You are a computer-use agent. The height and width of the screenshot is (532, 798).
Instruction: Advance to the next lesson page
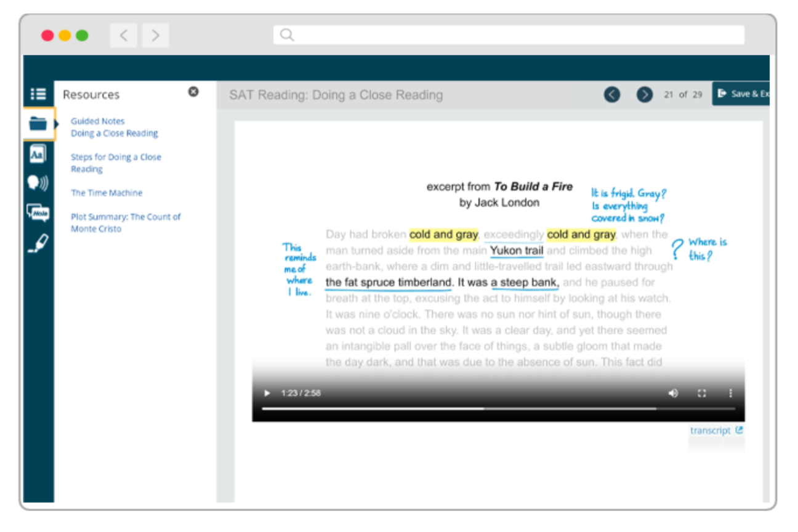click(x=645, y=94)
